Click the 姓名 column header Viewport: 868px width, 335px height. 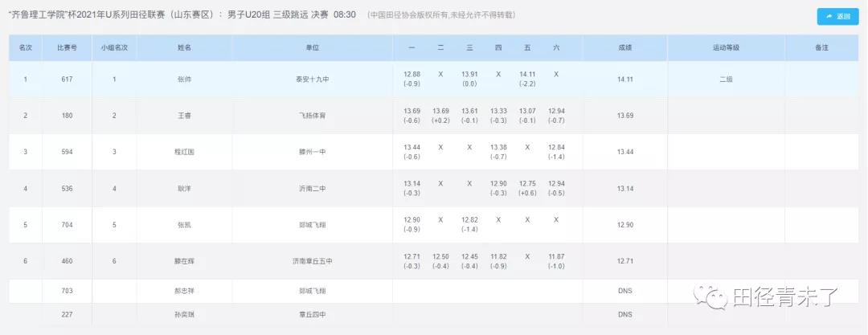tap(184, 48)
